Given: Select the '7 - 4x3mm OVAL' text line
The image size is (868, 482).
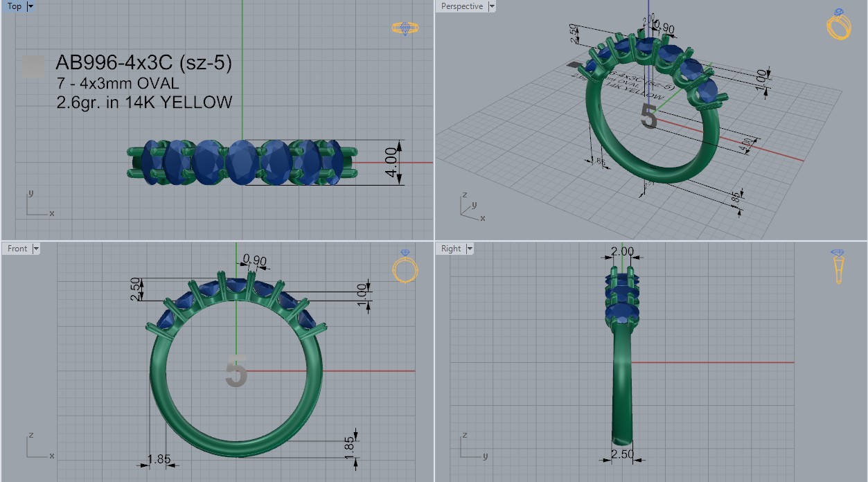Looking at the screenshot, I should pos(118,84).
